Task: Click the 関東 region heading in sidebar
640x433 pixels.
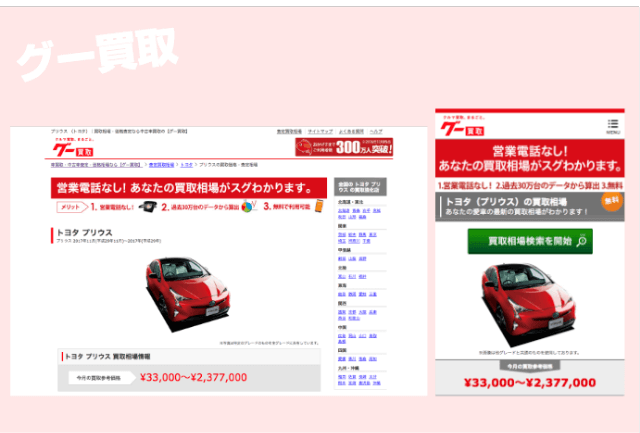Action: (x=342, y=226)
